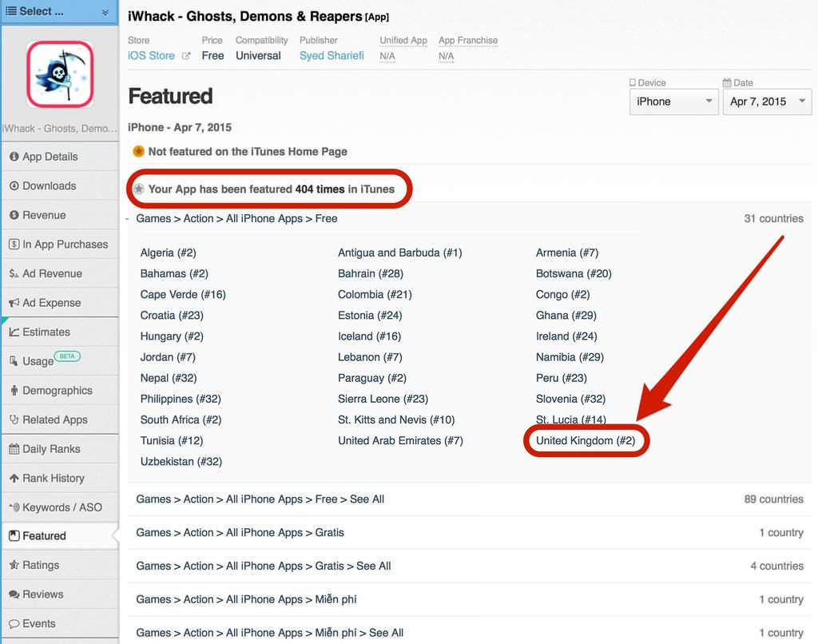818x644 pixels.
Task: Open the Apr 7, 2015 date dropdown
Action: click(x=767, y=101)
